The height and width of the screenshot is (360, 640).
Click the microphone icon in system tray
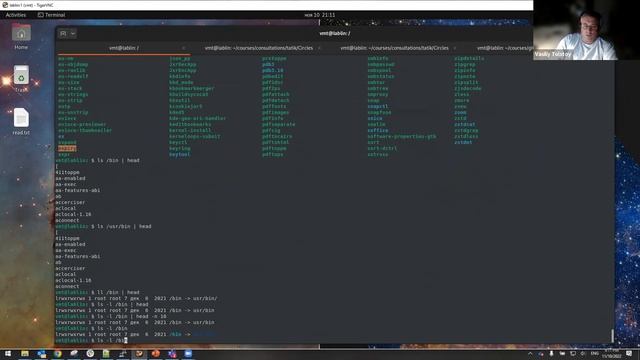(x=551, y=353)
